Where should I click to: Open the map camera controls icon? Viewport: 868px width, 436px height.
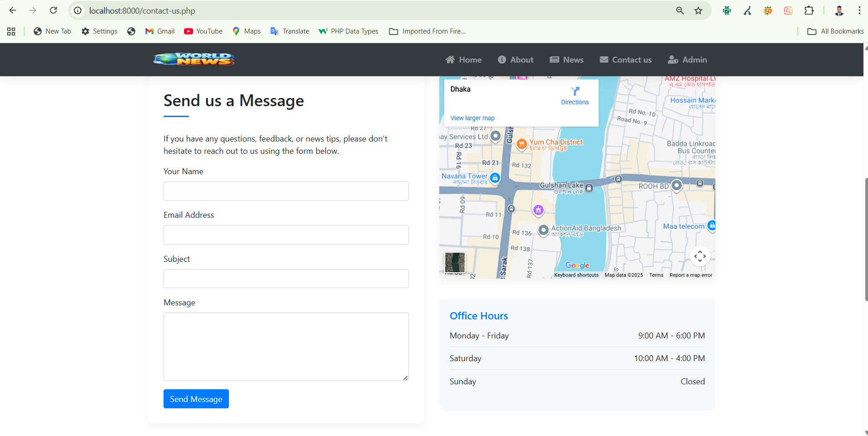(x=699, y=256)
